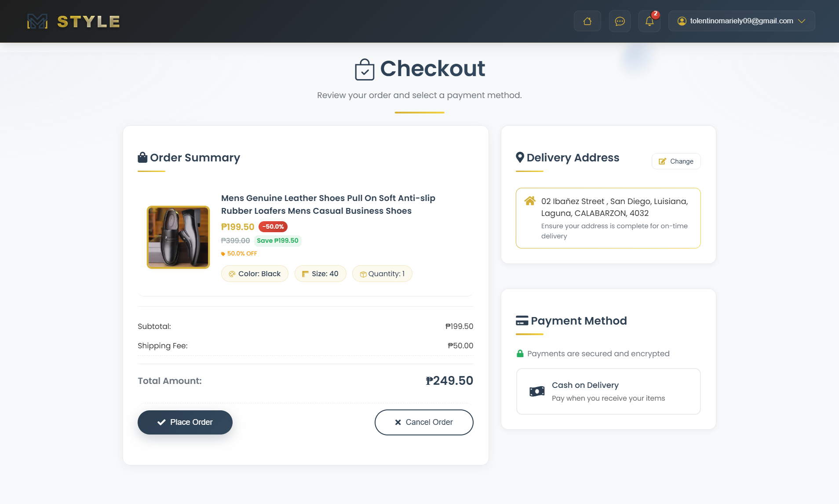Screen dimensions: 839x504
Task: Click the Place Order button
Action: coord(185,422)
